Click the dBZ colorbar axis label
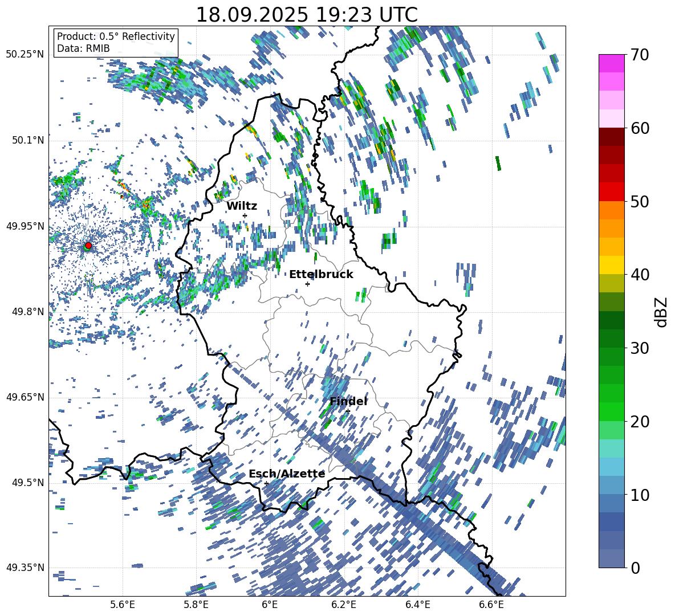The height and width of the screenshot is (616, 675). coord(662,312)
